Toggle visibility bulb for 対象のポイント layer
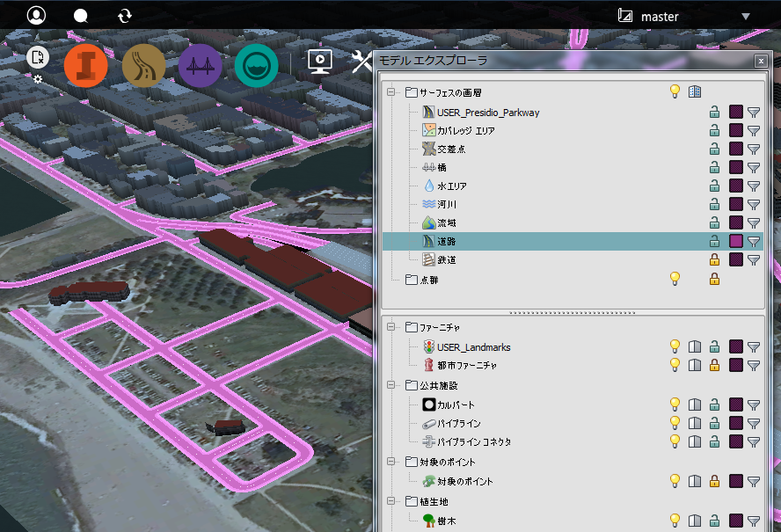Screen dimensions: 781x532 click(x=675, y=481)
